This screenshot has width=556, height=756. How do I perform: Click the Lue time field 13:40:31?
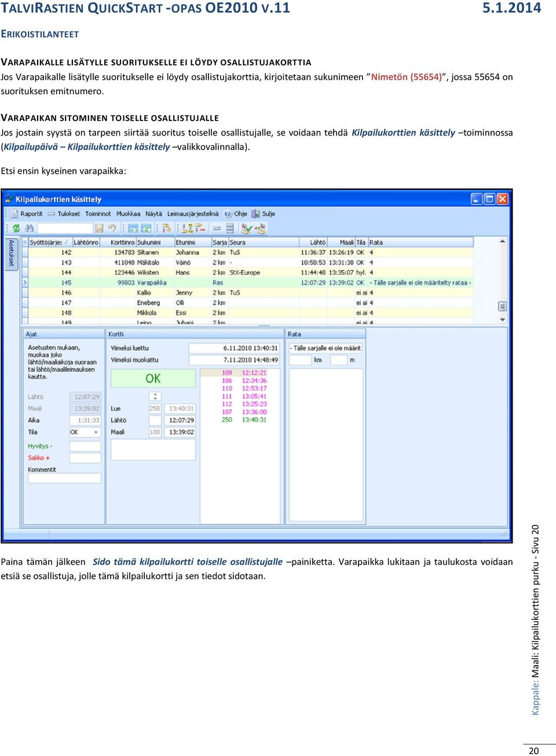coord(180,409)
